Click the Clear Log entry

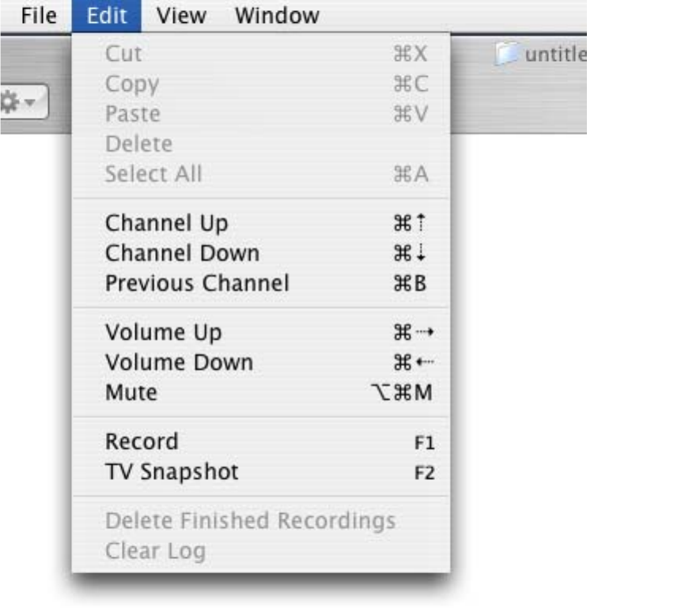coord(155,551)
